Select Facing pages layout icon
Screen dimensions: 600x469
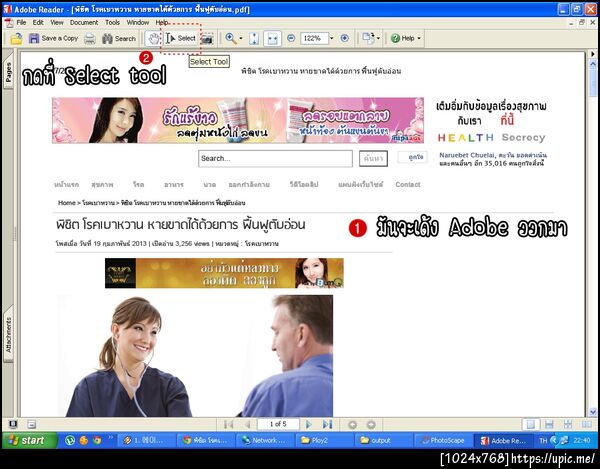(586, 424)
